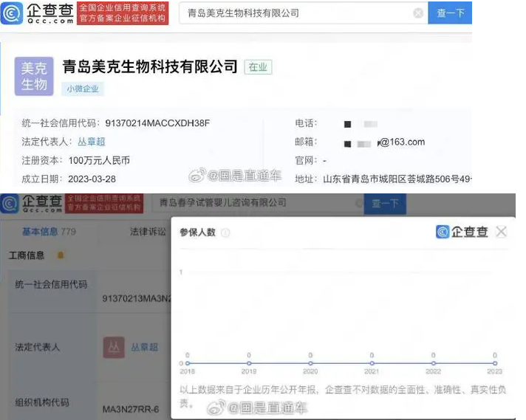Viewport: 526px width, 420px height.
Task: Click the 美克生物 company logo thumbnail
Action: tap(34, 77)
